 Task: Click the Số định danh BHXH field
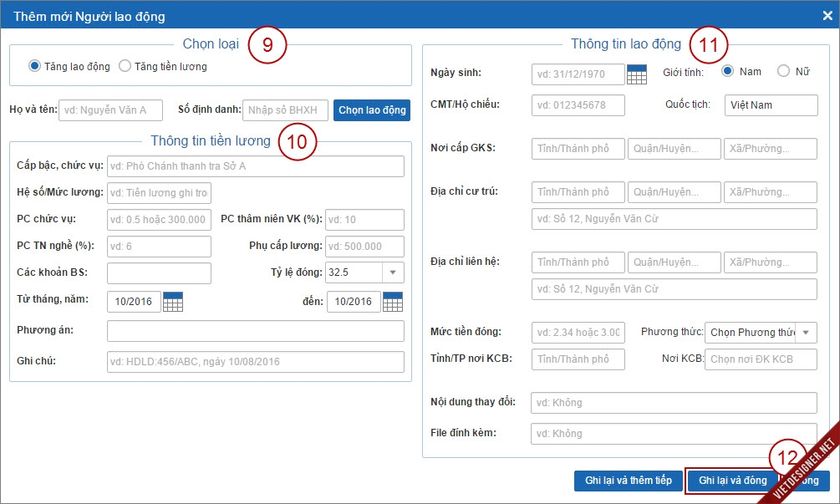[x=285, y=110]
